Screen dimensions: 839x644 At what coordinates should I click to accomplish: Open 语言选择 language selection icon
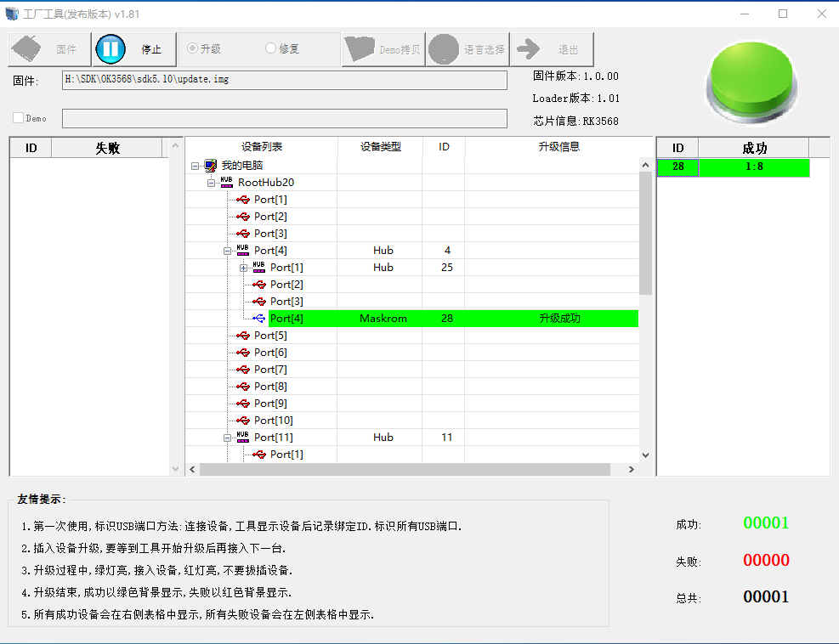tap(444, 49)
